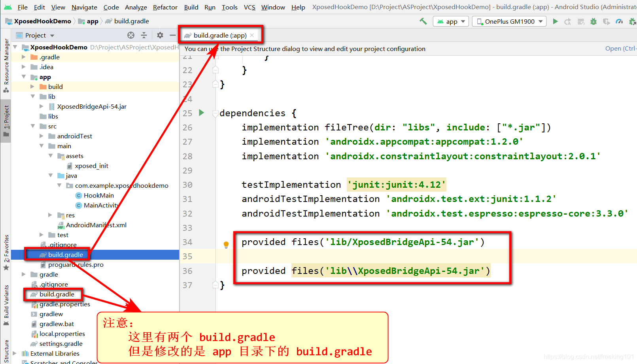Fold the dependencies block on line 25
The height and width of the screenshot is (364, 637).
tap(215, 113)
